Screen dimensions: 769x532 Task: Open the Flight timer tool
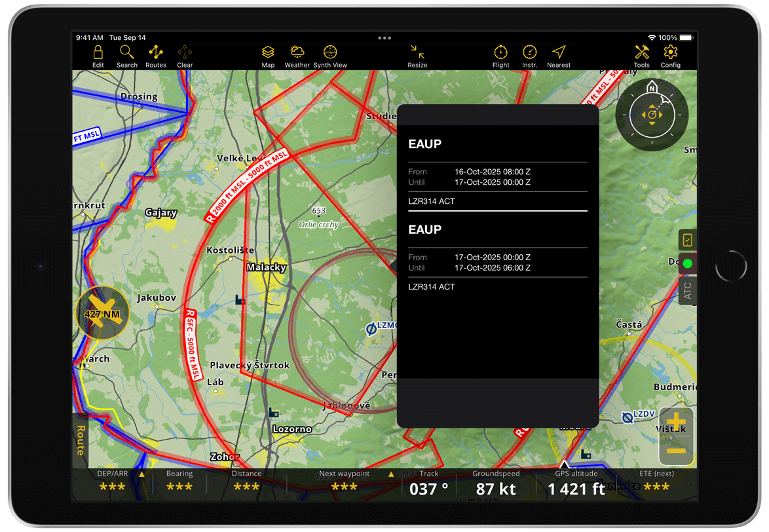pyautogui.click(x=501, y=56)
